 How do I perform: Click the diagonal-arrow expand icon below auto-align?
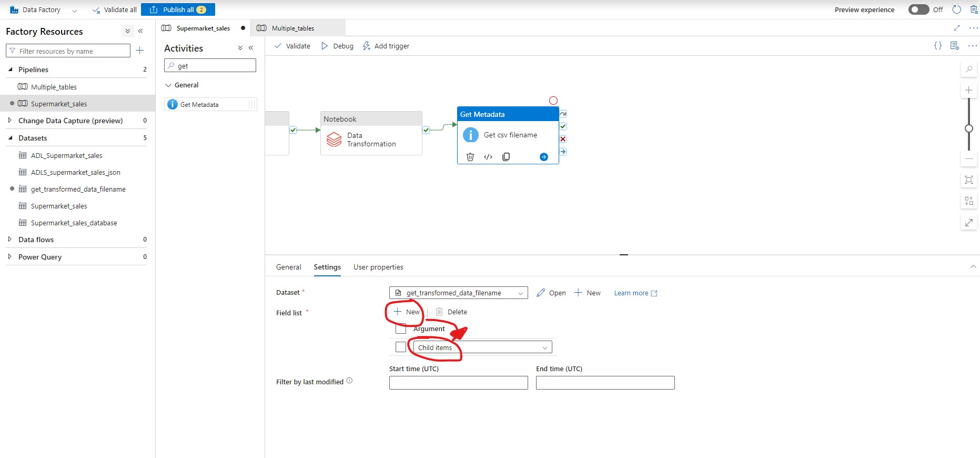click(969, 223)
